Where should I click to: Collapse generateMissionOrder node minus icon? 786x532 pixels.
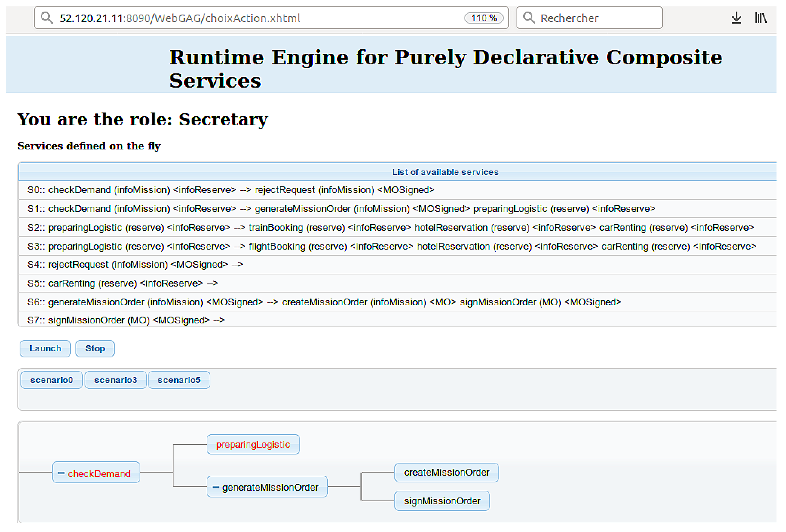tap(215, 487)
